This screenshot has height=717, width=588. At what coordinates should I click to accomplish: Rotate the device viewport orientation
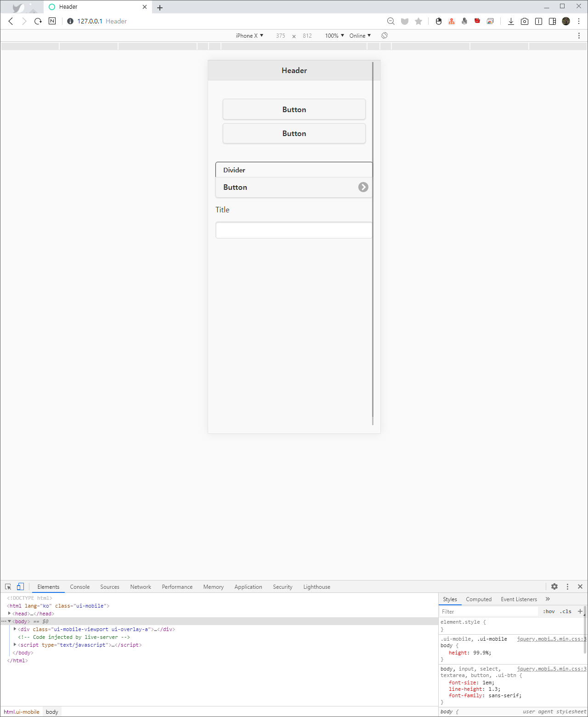click(384, 35)
